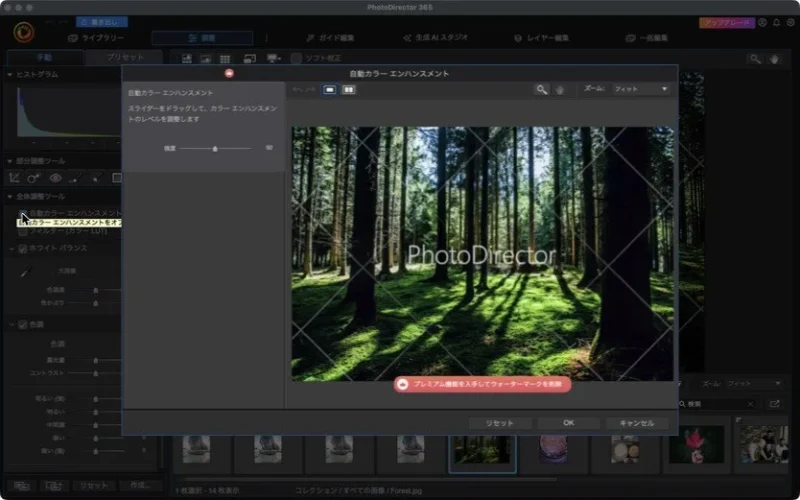Click the single image view icon in main toolbar

[x=206, y=59]
